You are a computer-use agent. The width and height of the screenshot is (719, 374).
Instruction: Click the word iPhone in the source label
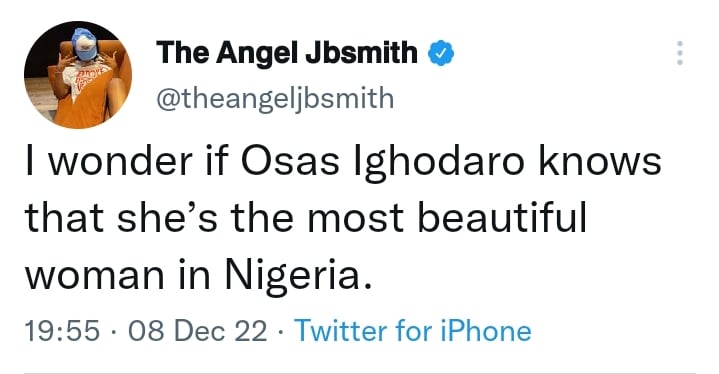pyautogui.click(x=486, y=330)
